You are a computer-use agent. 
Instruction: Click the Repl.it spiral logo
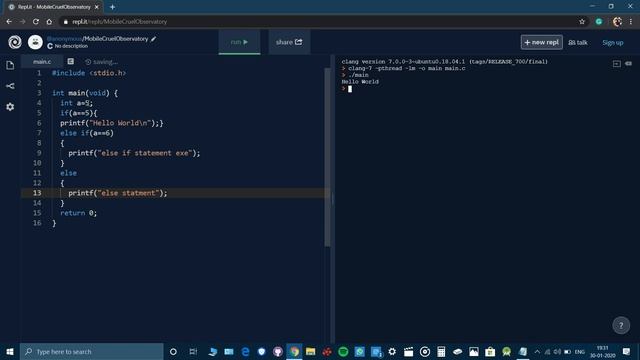[x=15, y=42]
